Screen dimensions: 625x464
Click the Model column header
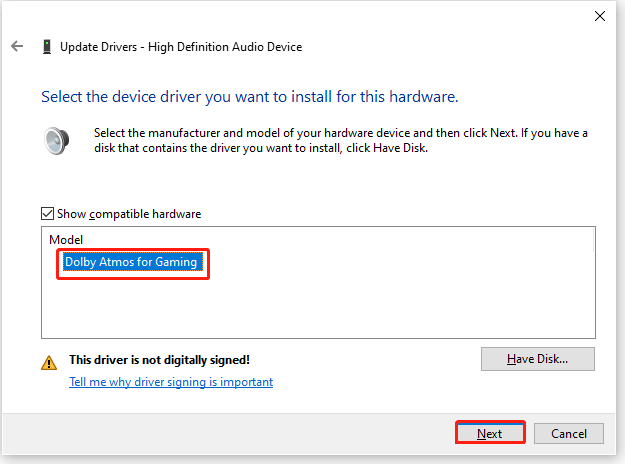(66, 240)
